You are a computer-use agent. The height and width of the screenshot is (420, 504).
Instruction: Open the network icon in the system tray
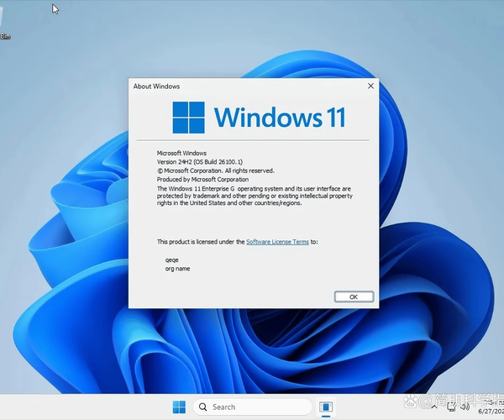[451, 407]
